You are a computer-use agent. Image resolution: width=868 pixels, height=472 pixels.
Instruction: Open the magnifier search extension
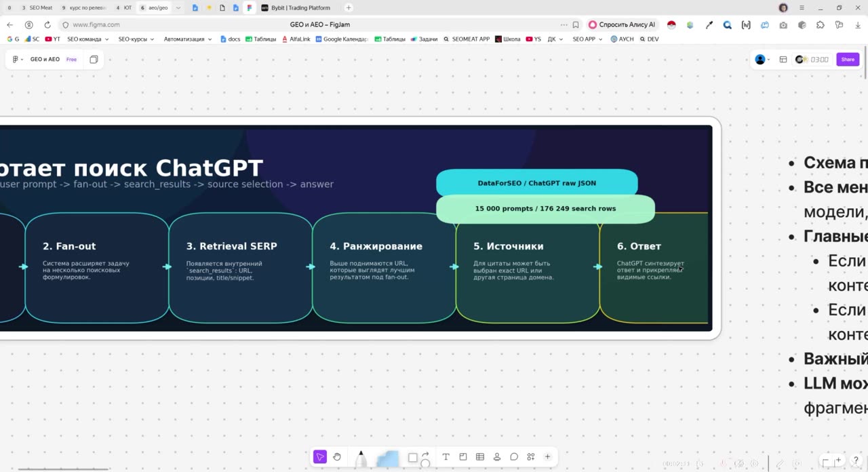pos(728,25)
